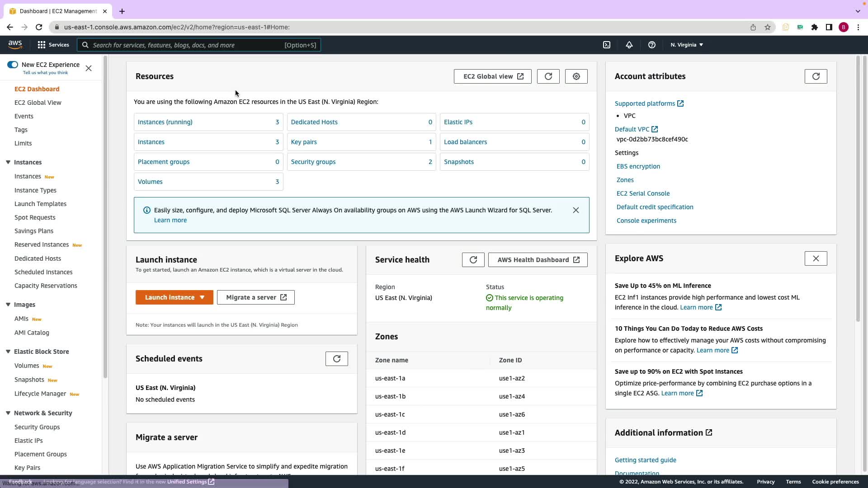868x488 pixels.
Task: Open Resources settings gear icon
Action: coord(576,76)
